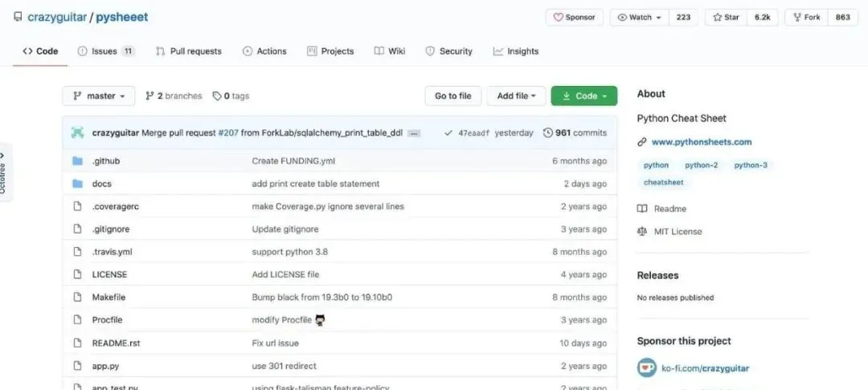Click the repository book icon beside crazyguitar
The image size is (868, 390).
tap(18, 17)
